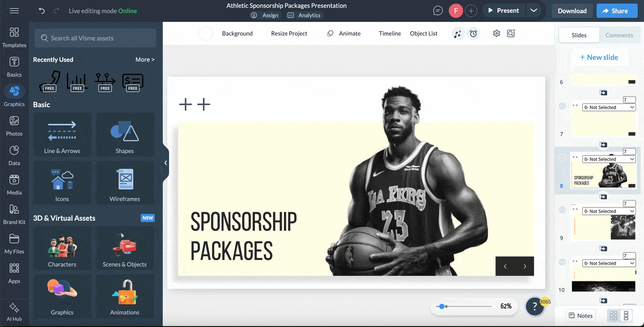Image resolution: width=644 pixels, height=327 pixels.
Task: Click the undo arrow icon
Action: pos(42,11)
